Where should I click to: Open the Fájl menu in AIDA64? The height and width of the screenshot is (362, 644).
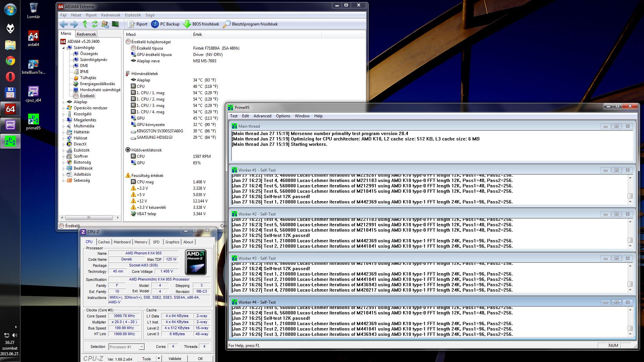click(63, 15)
